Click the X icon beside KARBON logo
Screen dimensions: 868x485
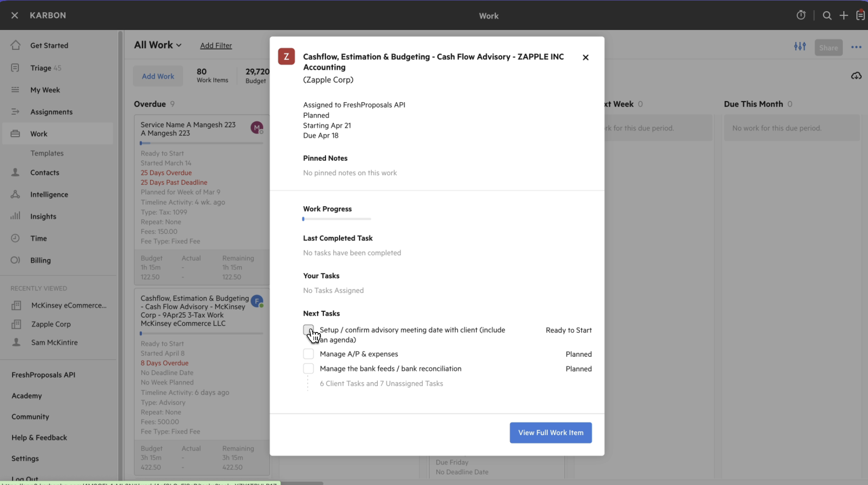click(x=15, y=15)
